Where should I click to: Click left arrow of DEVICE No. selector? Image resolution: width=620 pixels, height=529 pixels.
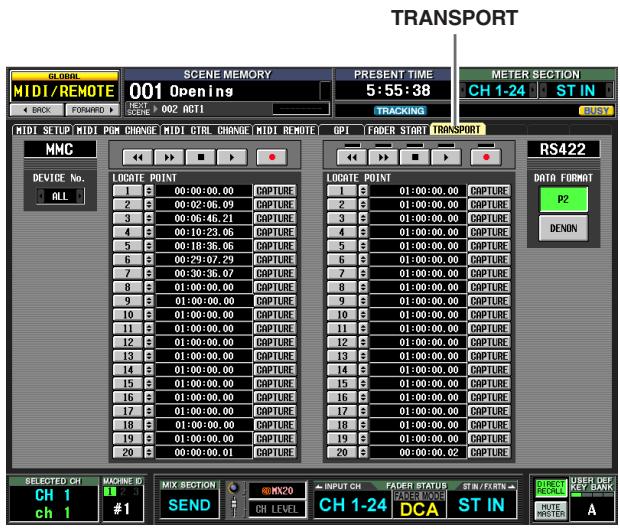[x=40, y=196]
